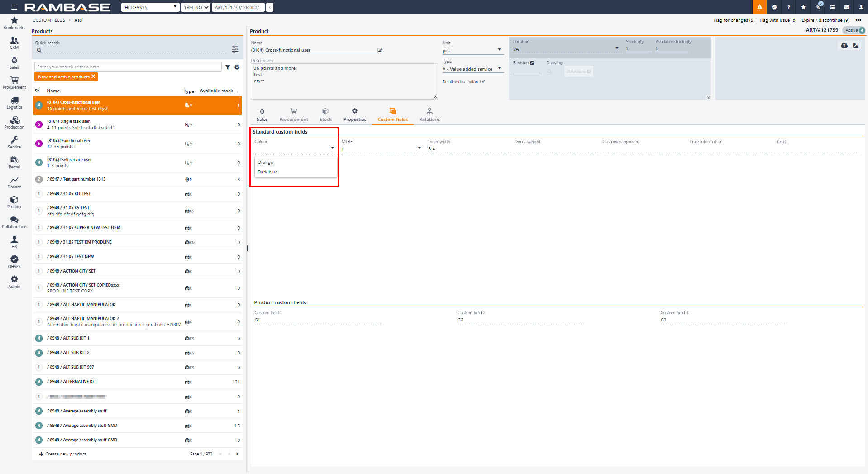The height and width of the screenshot is (474, 868).
Task: Open the product Type dropdown
Action: pyautogui.click(x=499, y=68)
